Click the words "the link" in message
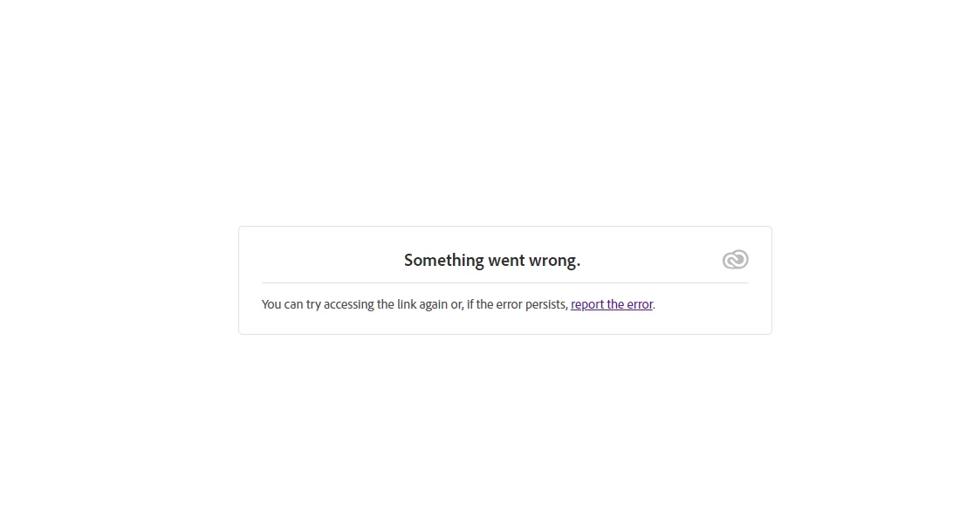 point(396,304)
